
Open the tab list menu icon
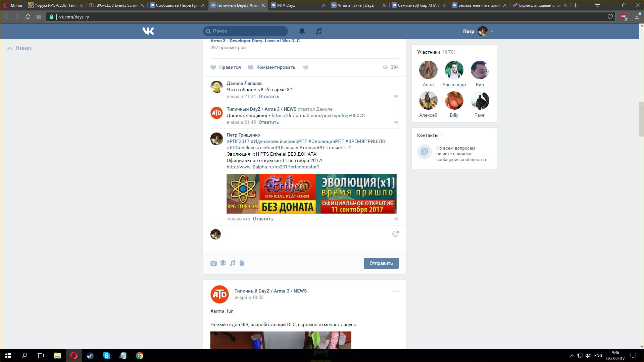tap(597, 5)
